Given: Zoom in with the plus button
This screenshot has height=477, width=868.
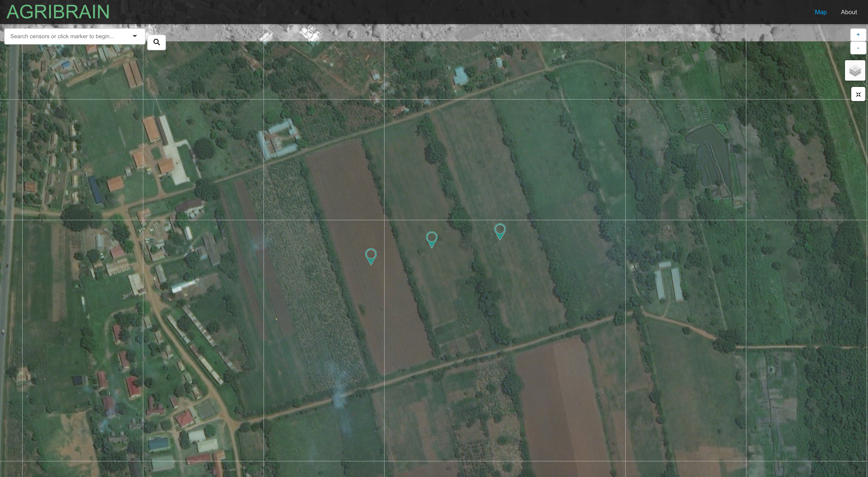Looking at the screenshot, I should (858, 35).
